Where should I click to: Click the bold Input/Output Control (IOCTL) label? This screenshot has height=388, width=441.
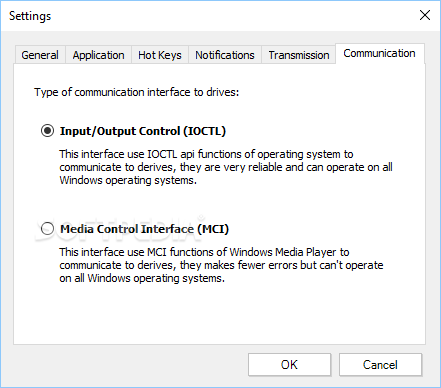(143, 131)
